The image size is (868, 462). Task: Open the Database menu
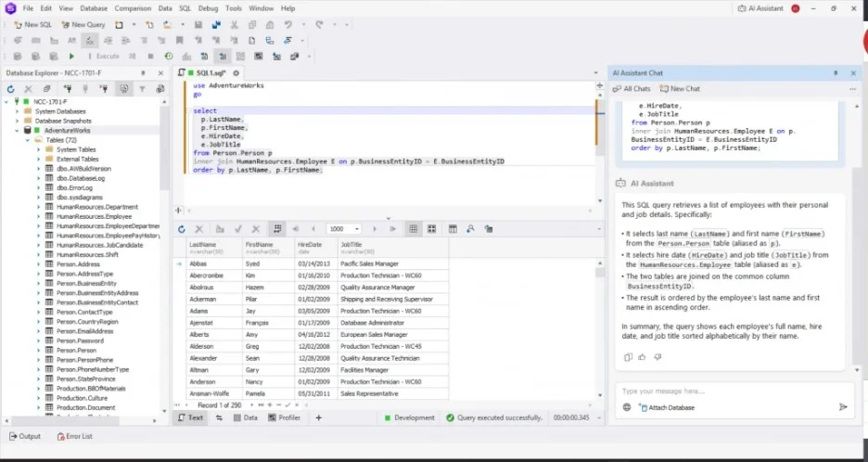(x=94, y=8)
